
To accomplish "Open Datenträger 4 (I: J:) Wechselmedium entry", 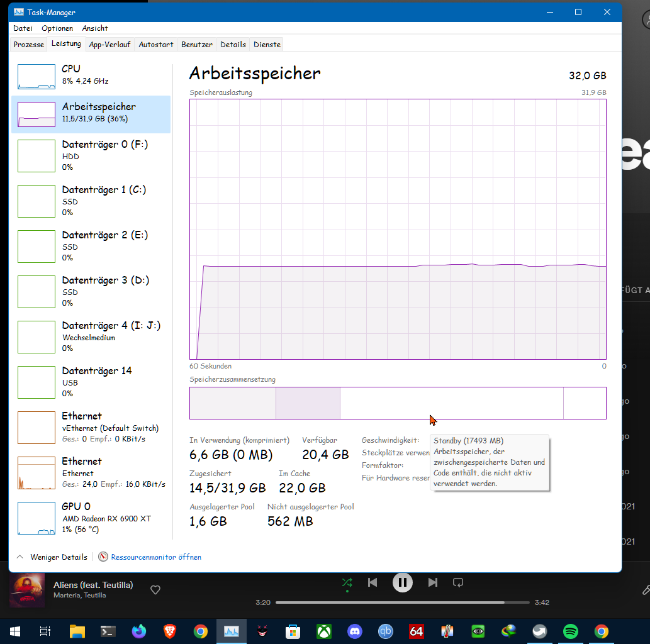I will 91,337.
